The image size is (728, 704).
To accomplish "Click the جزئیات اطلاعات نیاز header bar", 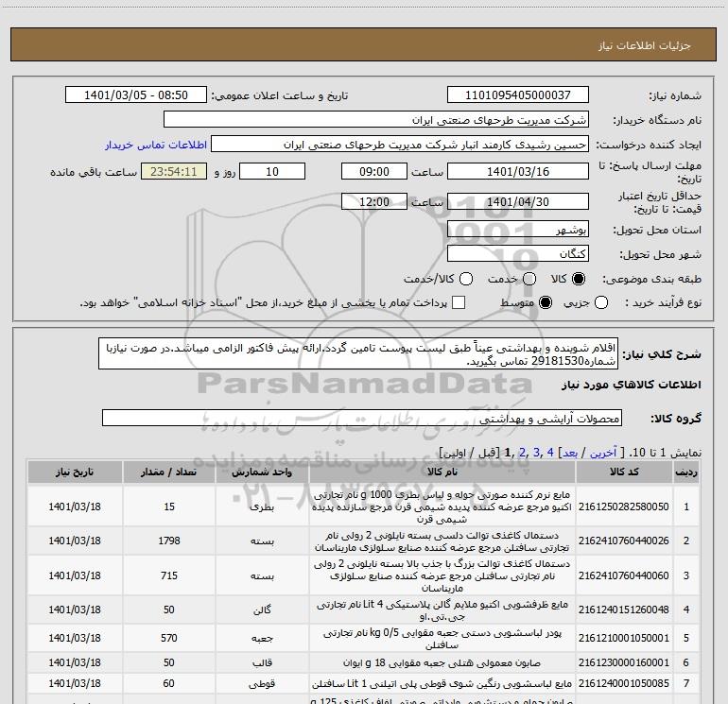I will [x=363, y=44].
